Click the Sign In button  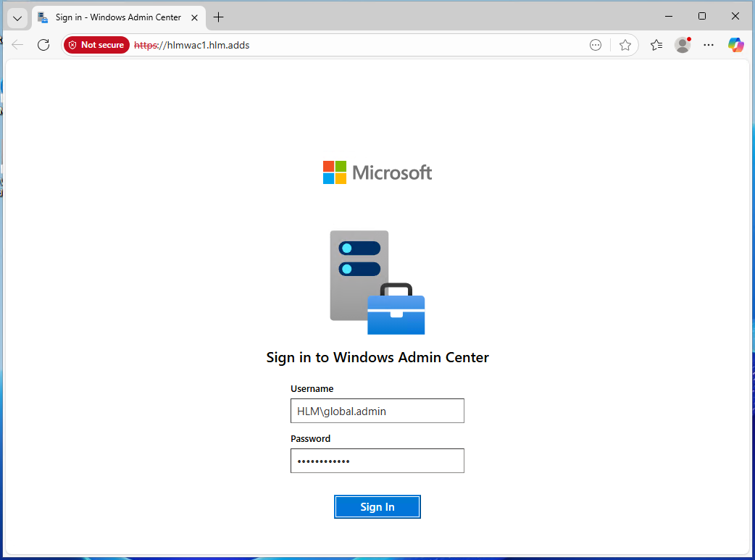[377, 507]
